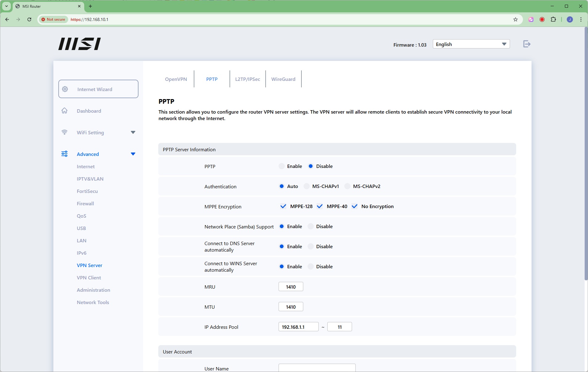Bookmark this page with the star icon
588x372 pixels.
515,19
